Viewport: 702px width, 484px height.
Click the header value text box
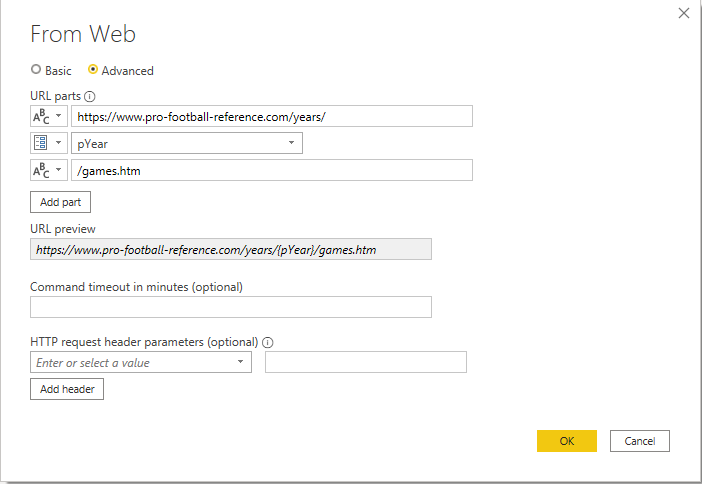365,363
